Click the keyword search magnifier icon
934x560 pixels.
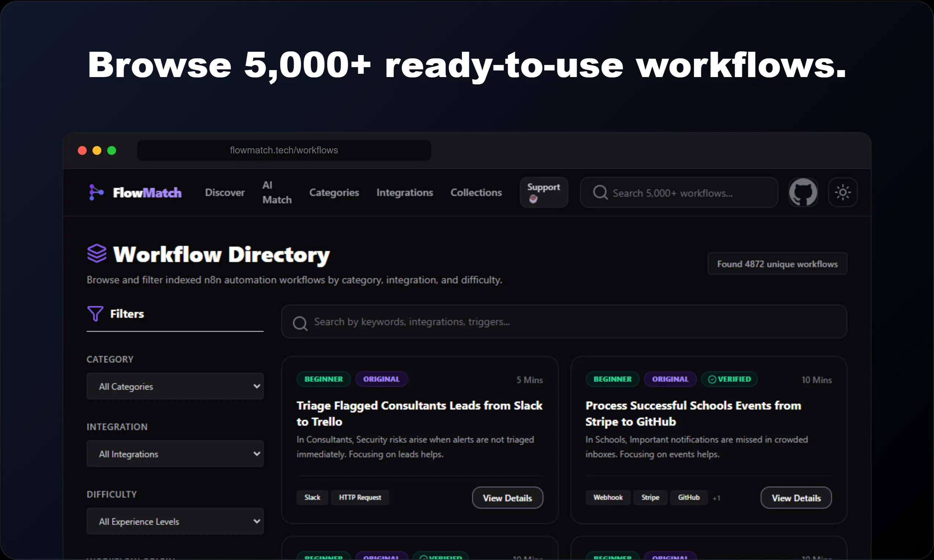300,323
